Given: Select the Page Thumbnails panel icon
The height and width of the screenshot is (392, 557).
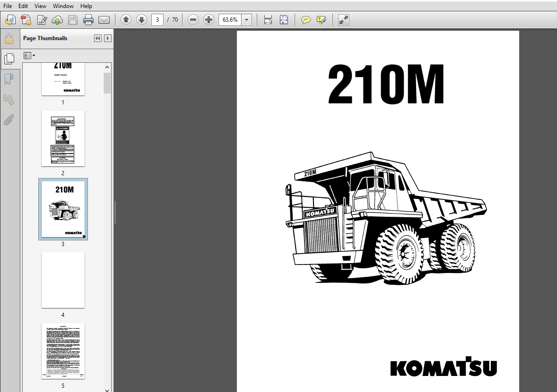Looking at the screenshot, I should pos(9,59).
